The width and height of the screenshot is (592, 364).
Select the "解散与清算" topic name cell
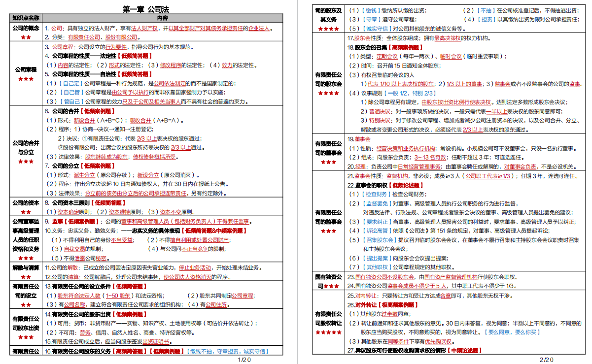coord(26,272)
